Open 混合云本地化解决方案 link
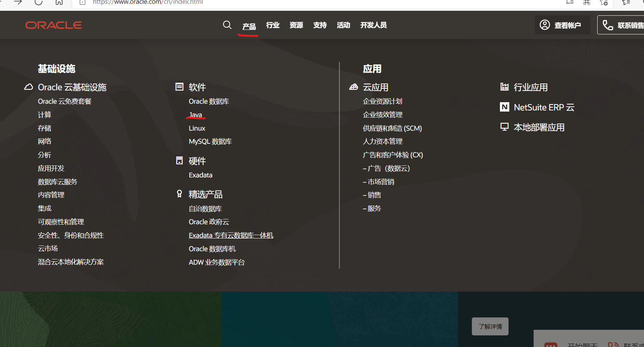 [71, 262]
